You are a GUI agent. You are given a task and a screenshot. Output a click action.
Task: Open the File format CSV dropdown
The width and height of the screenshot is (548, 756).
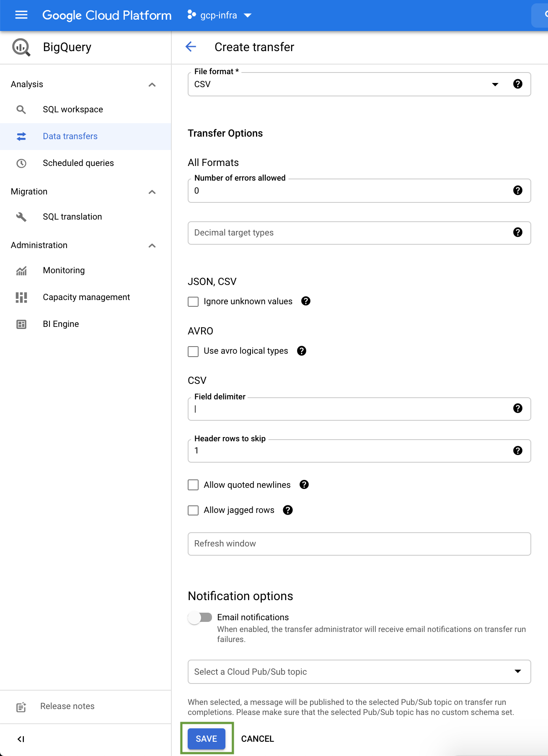pos(359,84)
